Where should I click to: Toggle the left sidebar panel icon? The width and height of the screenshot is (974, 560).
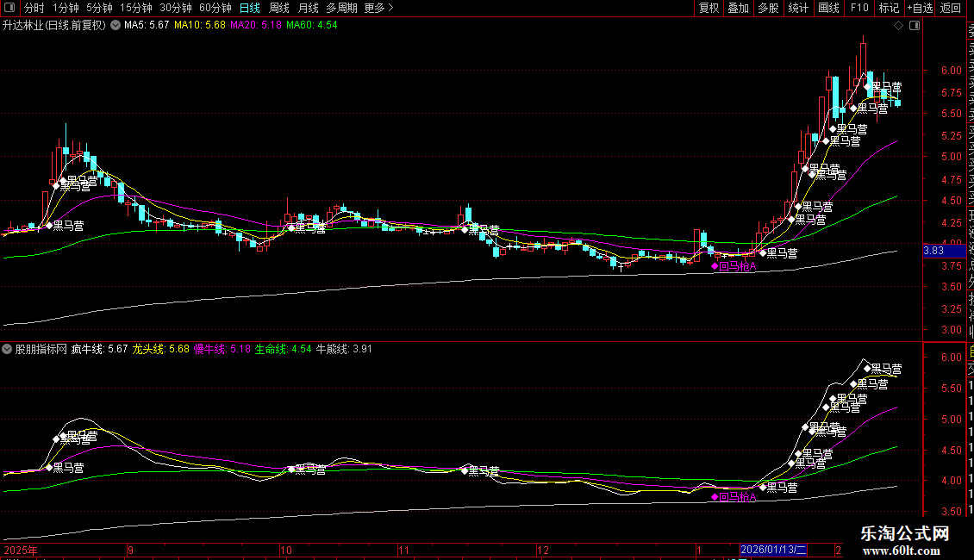[x=9, y=9]
